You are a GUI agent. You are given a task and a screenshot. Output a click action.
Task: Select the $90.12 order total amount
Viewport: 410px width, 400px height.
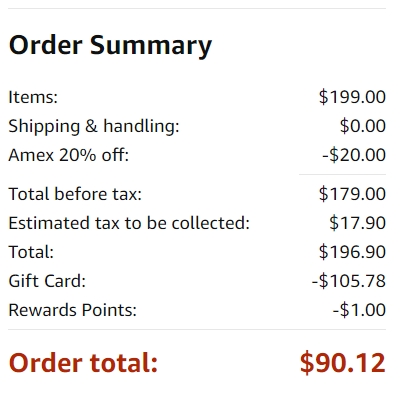(343, 363)
